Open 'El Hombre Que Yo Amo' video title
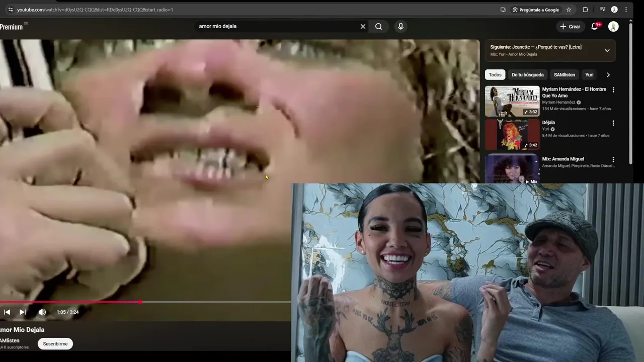The image size is (644, 362). [574, 93]
